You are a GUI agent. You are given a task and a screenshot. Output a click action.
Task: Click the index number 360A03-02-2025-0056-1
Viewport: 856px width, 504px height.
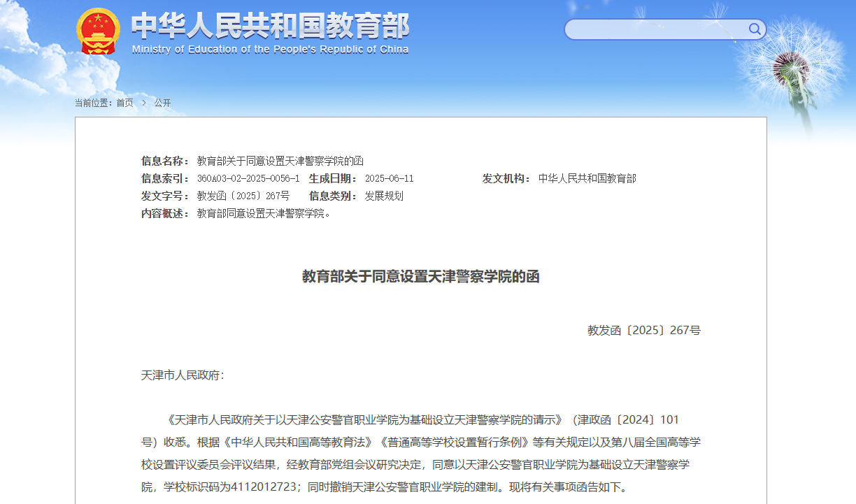point(248,178)
